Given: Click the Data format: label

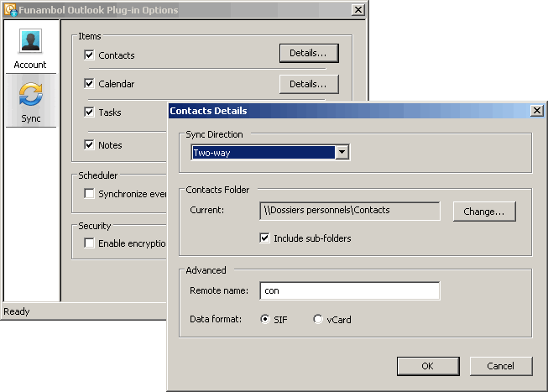Looking at the screenshot, I should pos(216,319).
